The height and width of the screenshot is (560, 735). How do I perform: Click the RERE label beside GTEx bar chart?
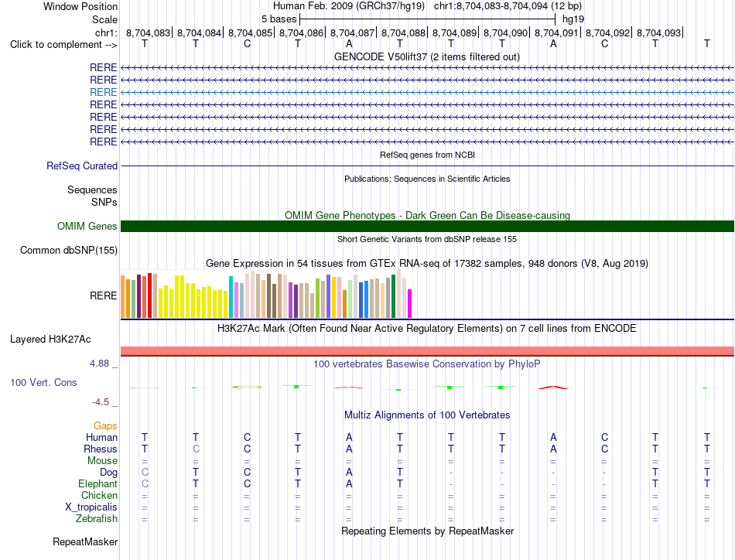103,295
